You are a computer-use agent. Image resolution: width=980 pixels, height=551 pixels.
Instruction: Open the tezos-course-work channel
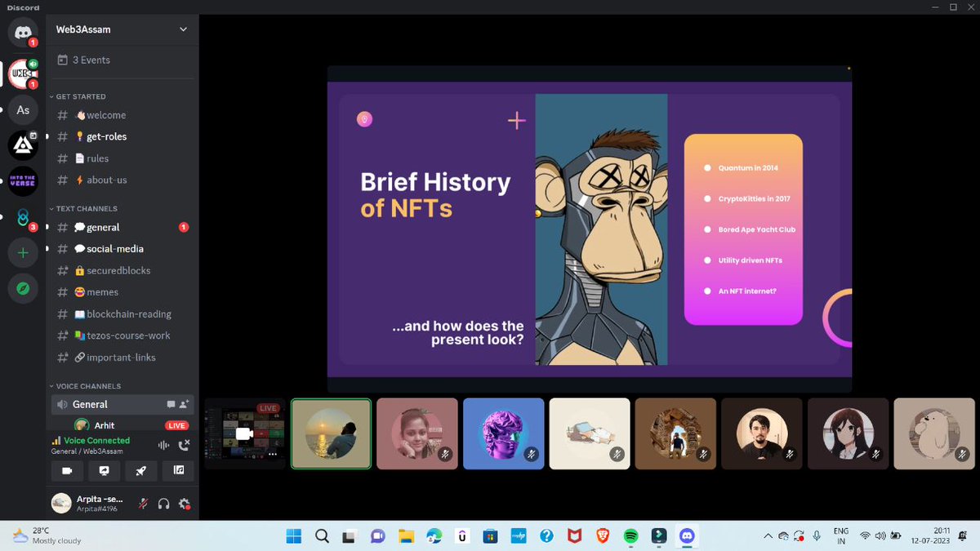click(x=122, y=335)
